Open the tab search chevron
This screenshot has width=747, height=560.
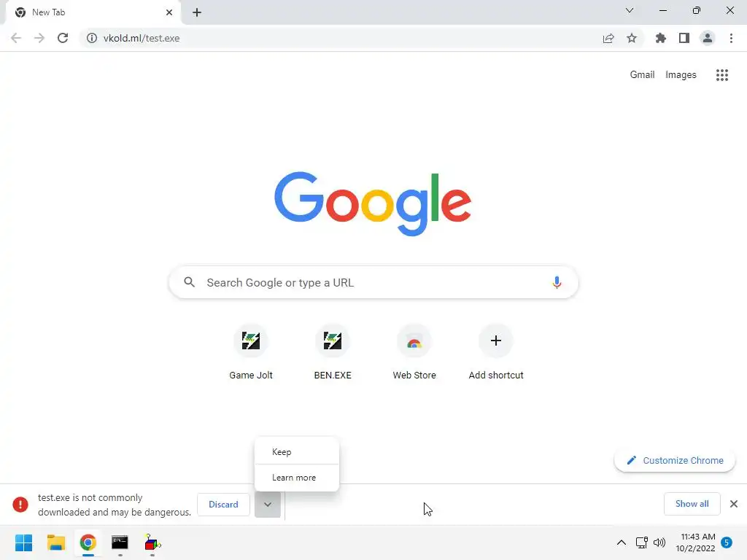(x=630, y=10)
